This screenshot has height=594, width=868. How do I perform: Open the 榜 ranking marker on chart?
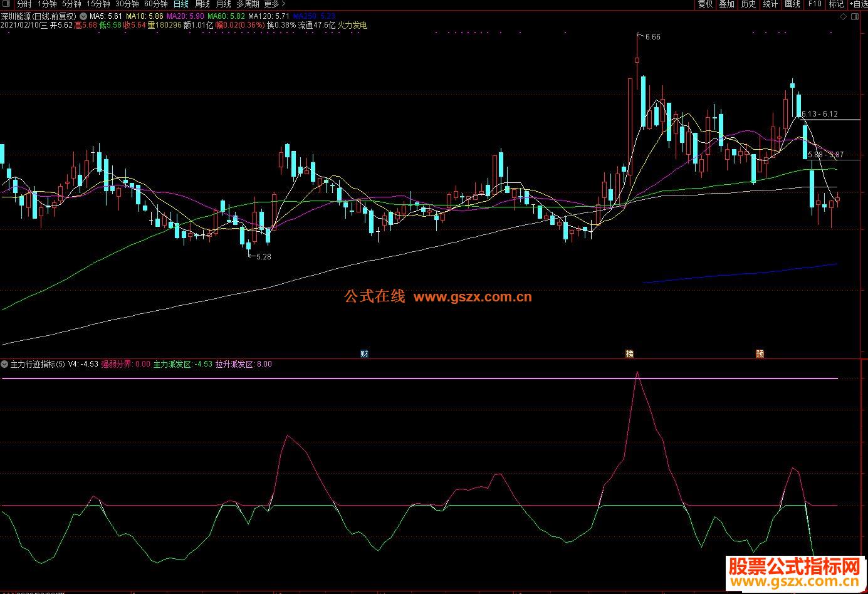point(630,354)
